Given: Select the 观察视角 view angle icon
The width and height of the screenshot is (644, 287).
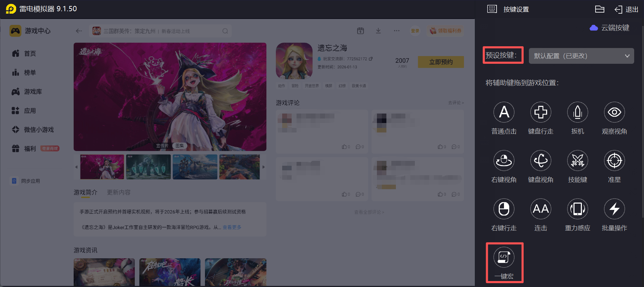Looking at the screenshot, I should 615,112.
